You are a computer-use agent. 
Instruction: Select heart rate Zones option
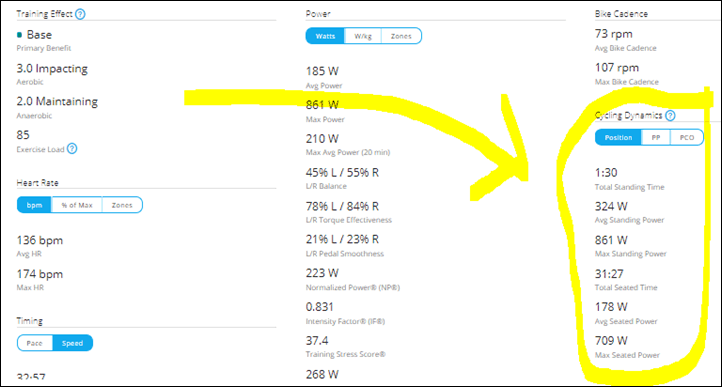[x=122, y=205]
